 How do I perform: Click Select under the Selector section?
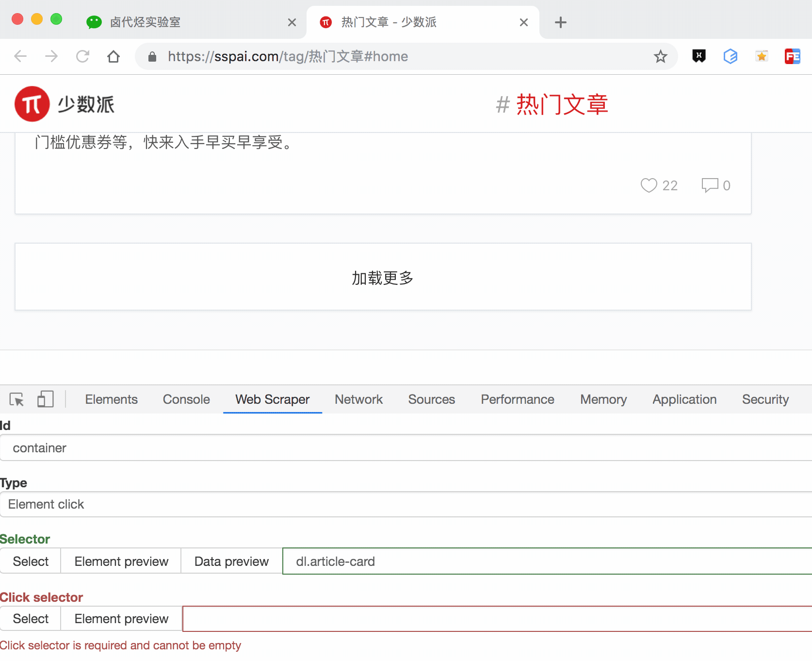click(x=31, y=561)
